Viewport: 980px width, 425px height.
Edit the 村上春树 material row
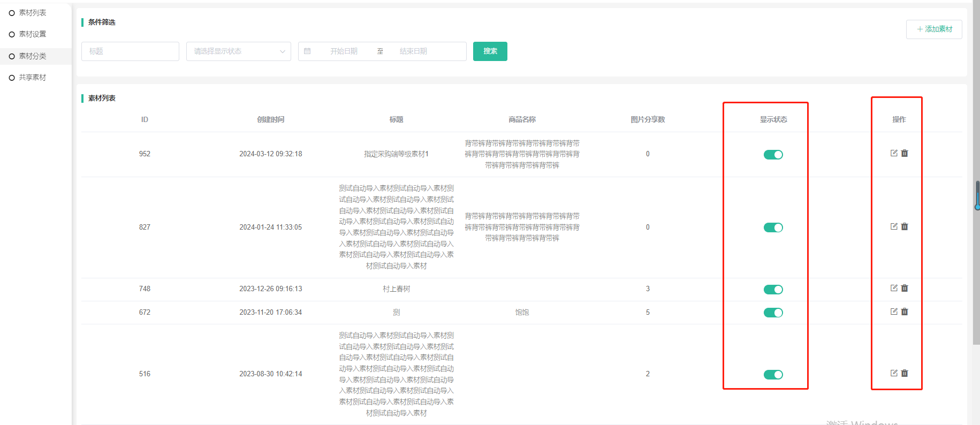[x=893, y=288]
